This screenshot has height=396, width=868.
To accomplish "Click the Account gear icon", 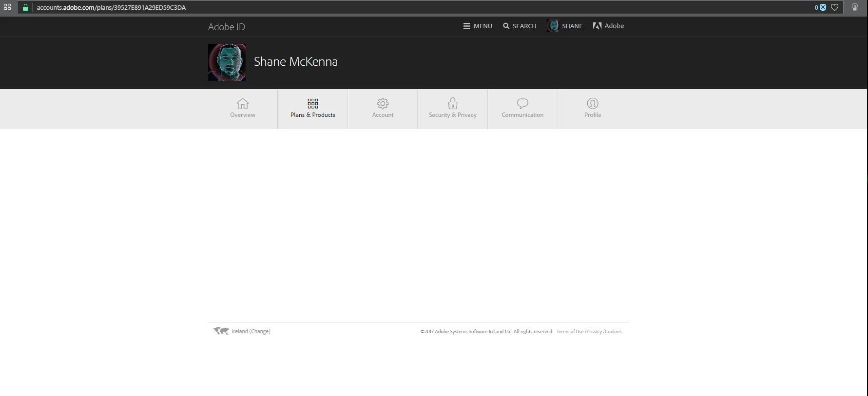I will (383, 103).
